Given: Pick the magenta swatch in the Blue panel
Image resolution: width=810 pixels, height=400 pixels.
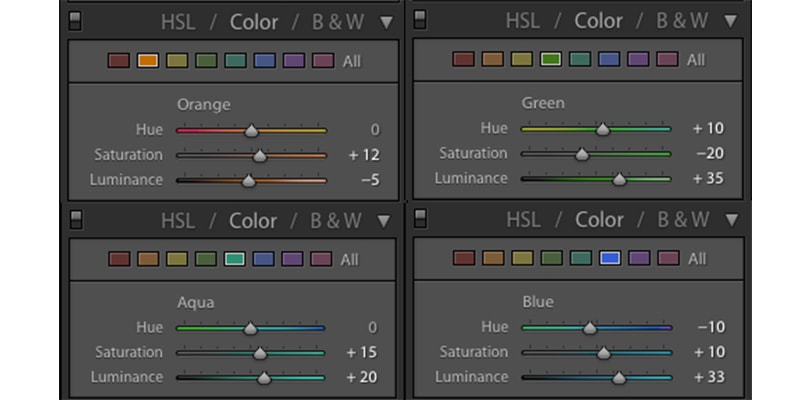Looking at the screenshot, I should click(666, 258).
